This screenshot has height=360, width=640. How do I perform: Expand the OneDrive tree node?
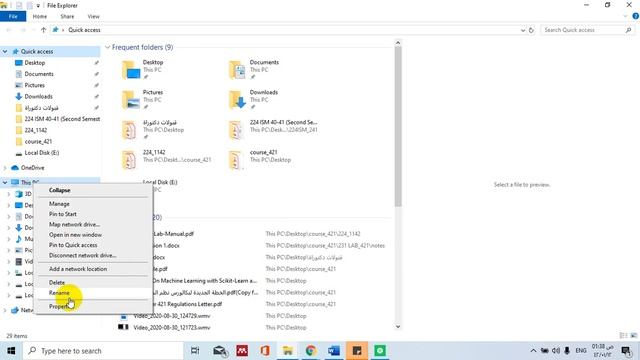5,168
